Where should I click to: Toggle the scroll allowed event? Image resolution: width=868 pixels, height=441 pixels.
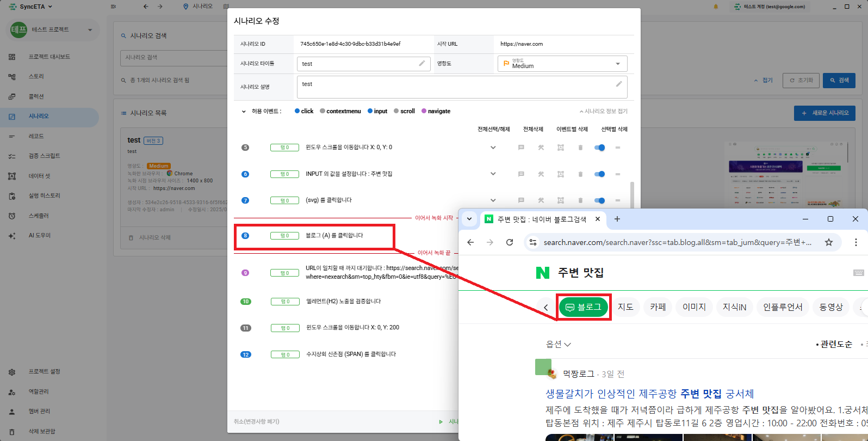pos(404,111)
